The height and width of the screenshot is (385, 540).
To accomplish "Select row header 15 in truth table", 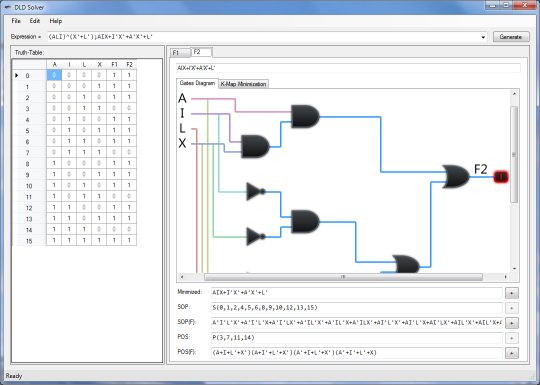I will (x=29, y=241).
